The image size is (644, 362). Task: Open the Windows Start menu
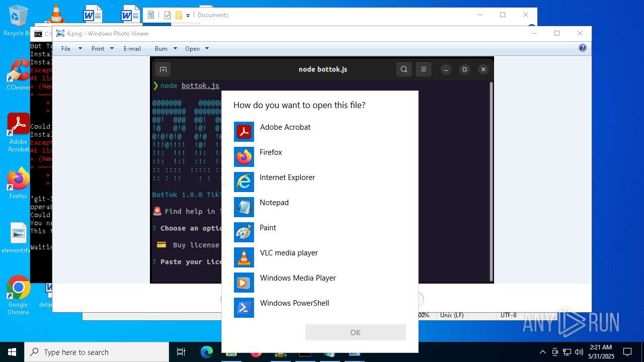12,352
